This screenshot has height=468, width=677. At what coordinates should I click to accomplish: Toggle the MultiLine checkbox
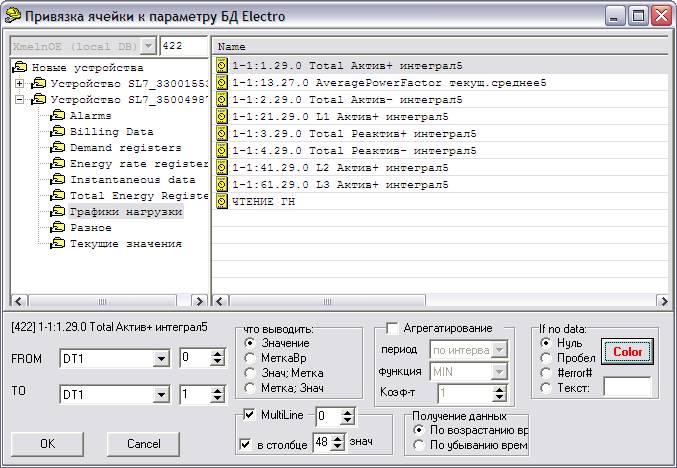249,414
